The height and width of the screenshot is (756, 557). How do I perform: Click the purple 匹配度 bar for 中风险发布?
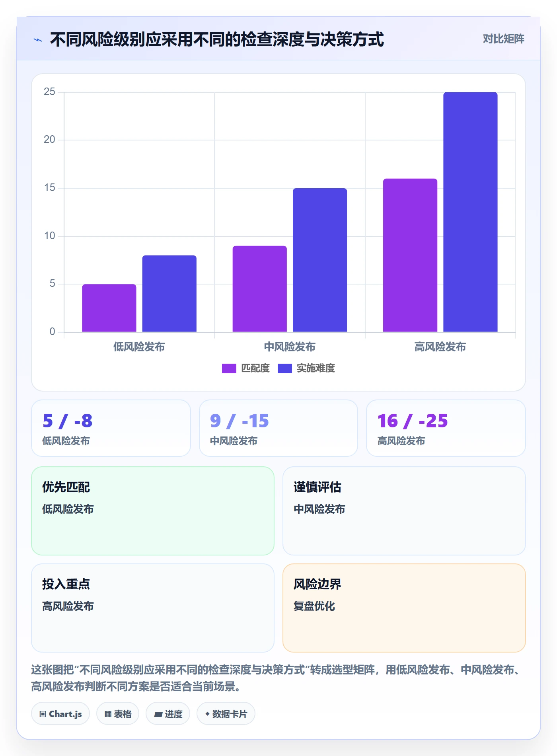click(260, 289)
